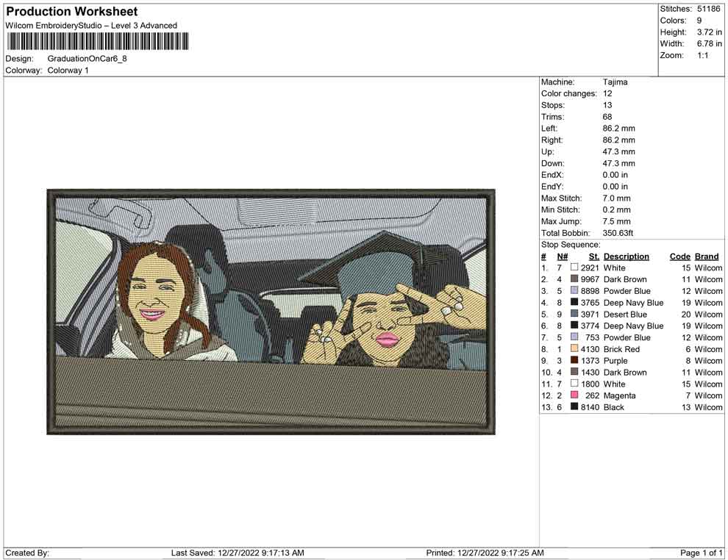This screenshot has width=728, height=560.
Task: Click the Black swatch in row 13
Action: click(574, 406)
